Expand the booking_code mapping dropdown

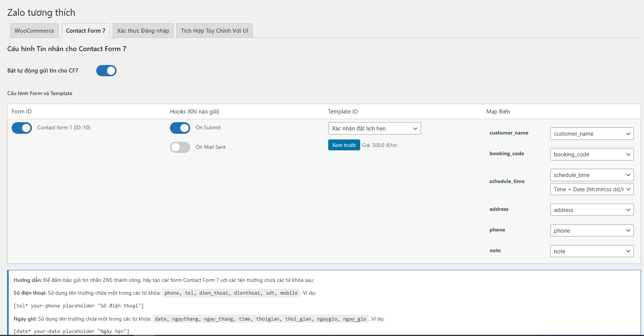(x=592, y=154)
